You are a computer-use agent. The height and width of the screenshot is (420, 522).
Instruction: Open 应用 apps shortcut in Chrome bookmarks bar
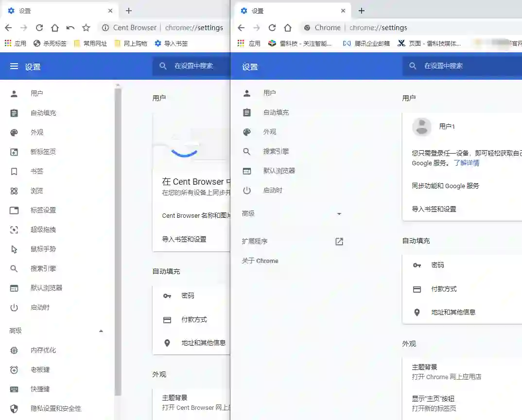(249, 43)
